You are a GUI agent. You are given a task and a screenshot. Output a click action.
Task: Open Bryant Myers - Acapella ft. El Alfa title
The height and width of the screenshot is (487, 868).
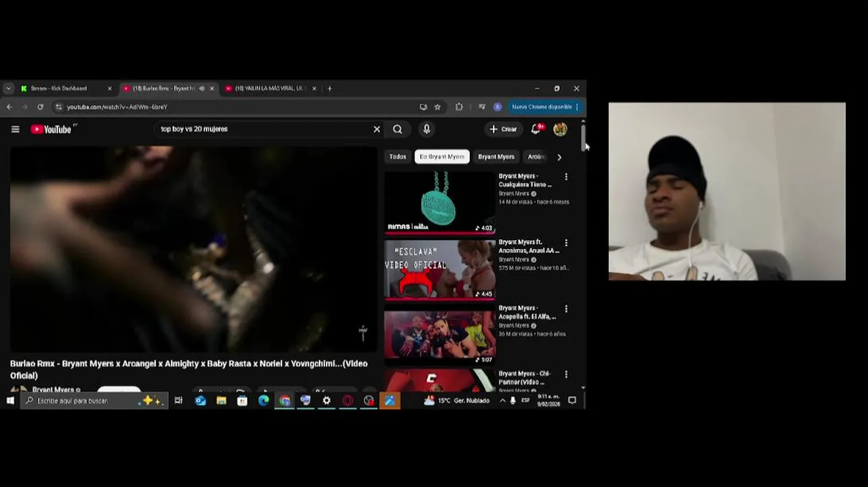pos(527,312)
